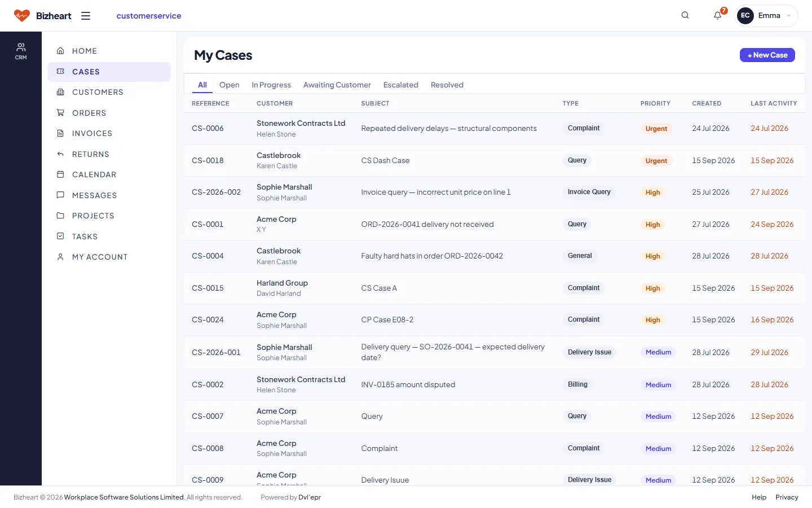Screen dimensions: 812x508
Task: Sort by the Last Activity column header
Action: pos(774,103)
